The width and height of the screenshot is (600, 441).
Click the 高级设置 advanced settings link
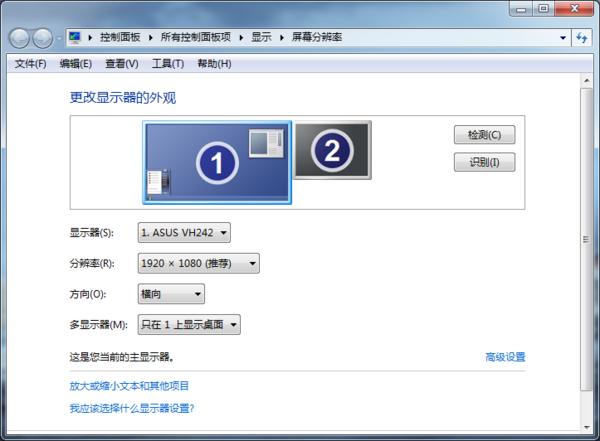coord(505,357)
